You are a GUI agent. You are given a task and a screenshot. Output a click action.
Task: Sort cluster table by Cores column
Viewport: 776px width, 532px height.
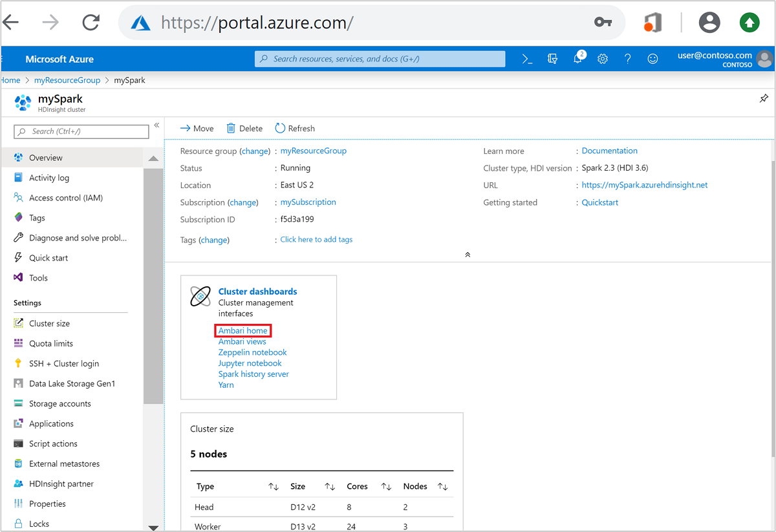[387, 486]
